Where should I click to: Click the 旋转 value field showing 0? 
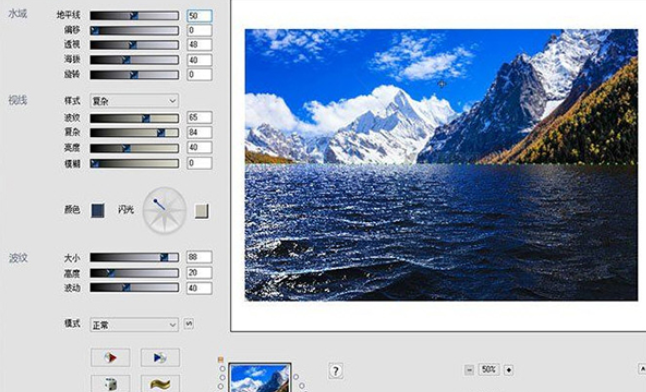[199, 74]
